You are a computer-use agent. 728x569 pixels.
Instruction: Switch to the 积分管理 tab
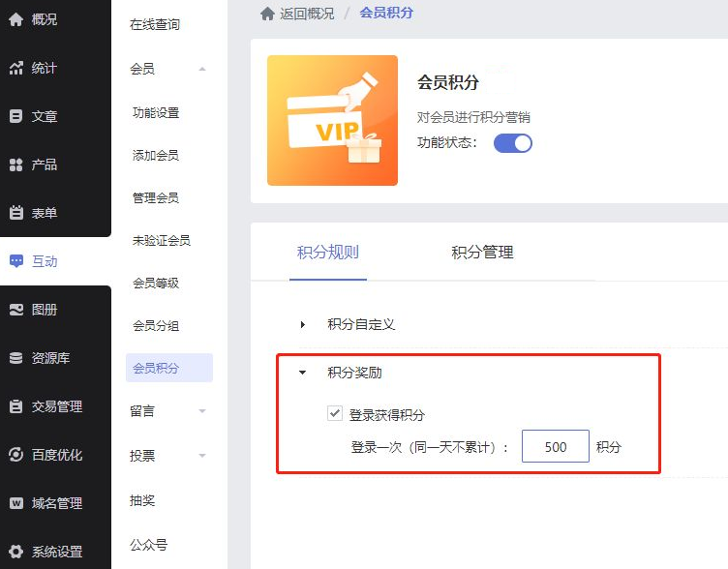[482, 252]
